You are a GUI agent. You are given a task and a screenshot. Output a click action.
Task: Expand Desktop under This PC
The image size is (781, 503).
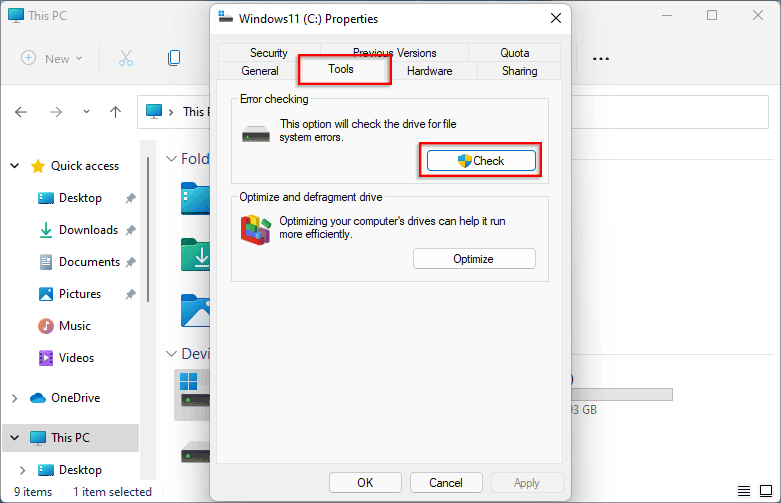22,470
